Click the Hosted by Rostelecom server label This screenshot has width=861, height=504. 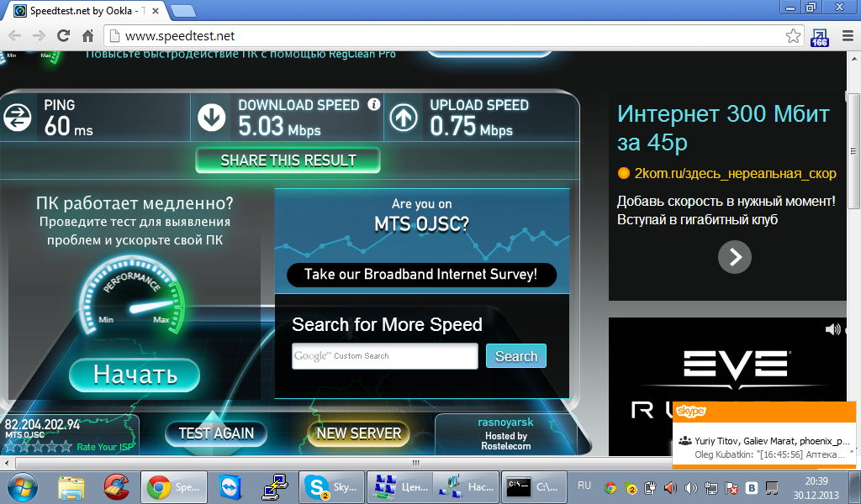[505, 441]
